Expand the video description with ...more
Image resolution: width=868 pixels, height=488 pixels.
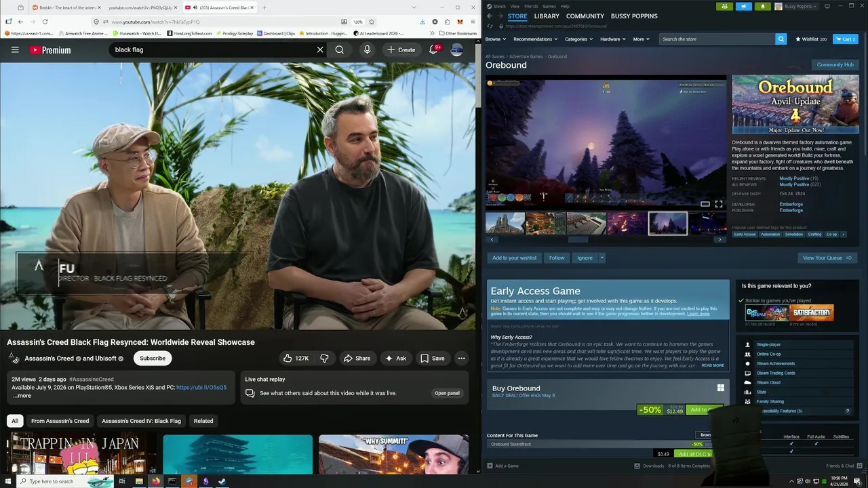click(x=22, y=396)
